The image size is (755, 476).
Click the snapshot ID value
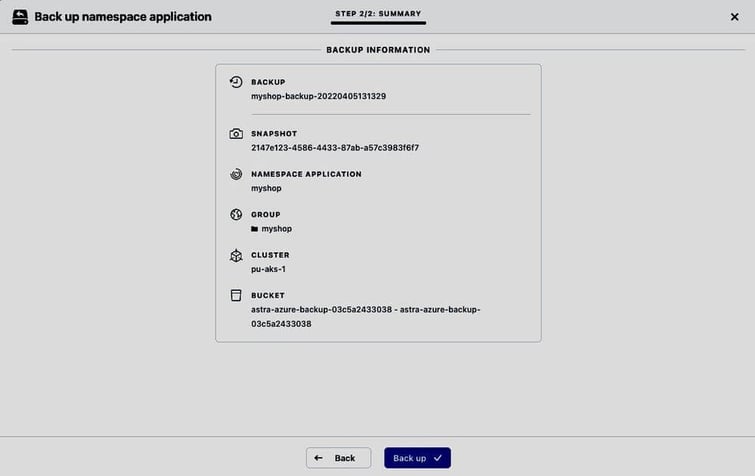click(334, 148)
